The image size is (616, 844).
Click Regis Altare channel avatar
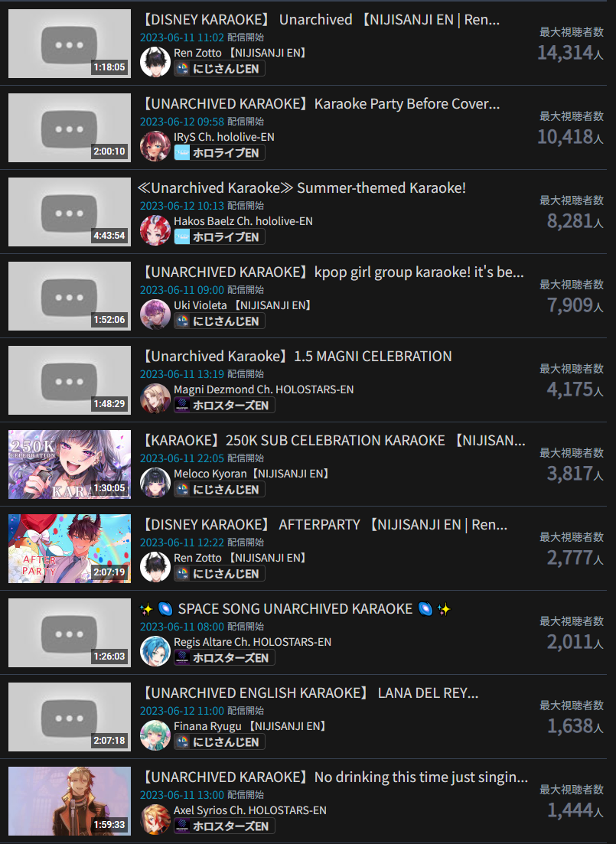click(x=155, y=650)
